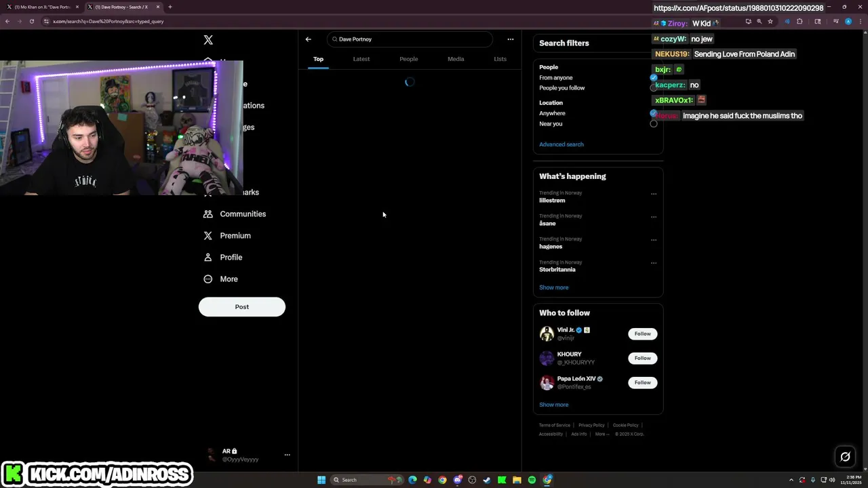Close the Dave Portnoy Search browser tab
868x488 pixels.
pyautogui.click(x=158, y=7)
